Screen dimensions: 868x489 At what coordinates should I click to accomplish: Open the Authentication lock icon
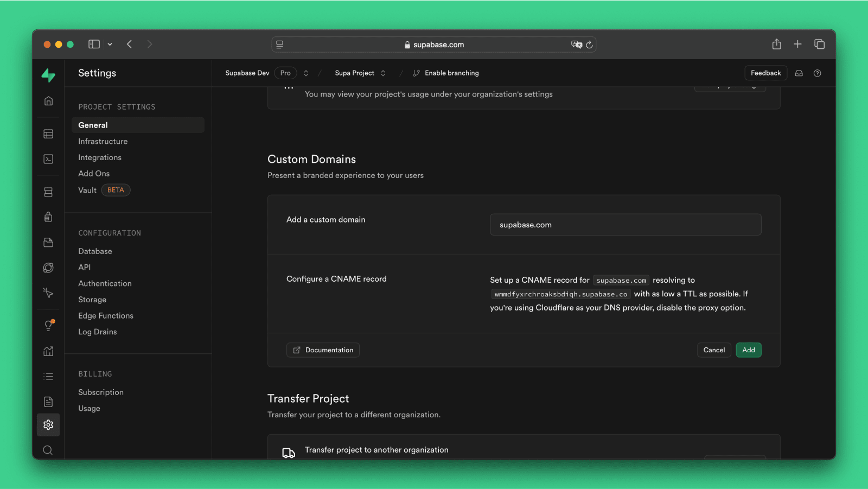48,217
